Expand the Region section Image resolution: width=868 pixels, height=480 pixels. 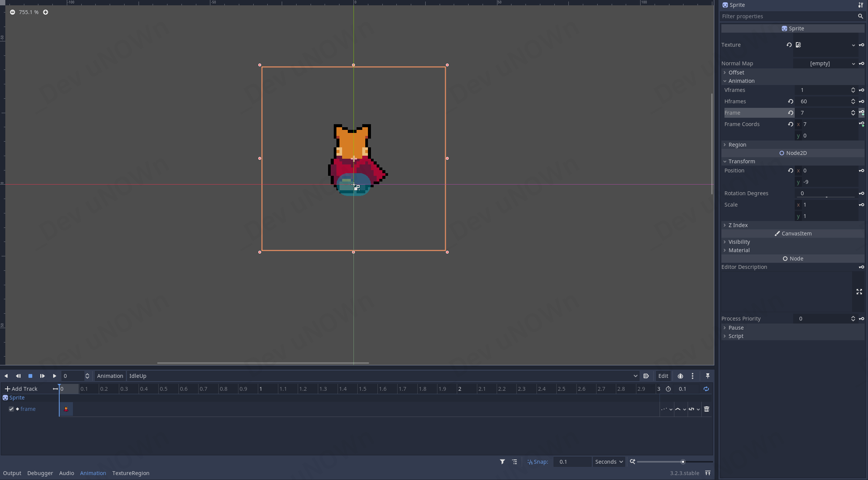tap(737, 145)
